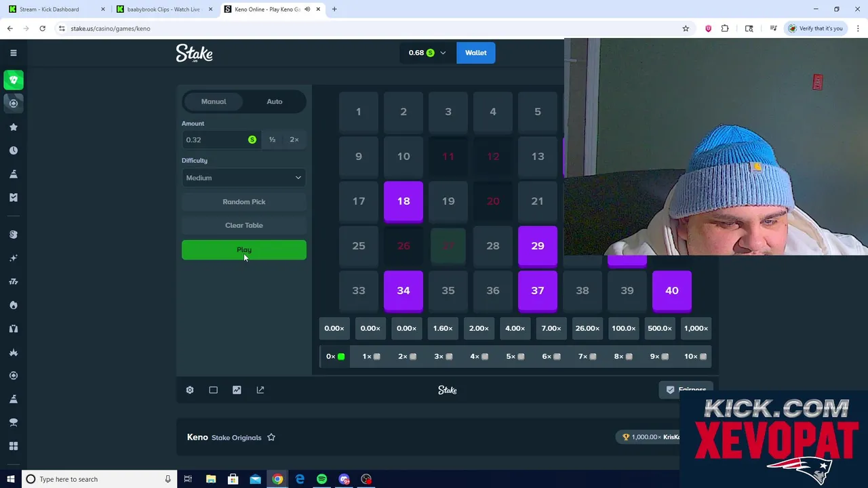Bookmark this page with the star icon
Image resolution: width=868 pixels, height=488 pixels.
pyautogui.click(x=686, y=28)
